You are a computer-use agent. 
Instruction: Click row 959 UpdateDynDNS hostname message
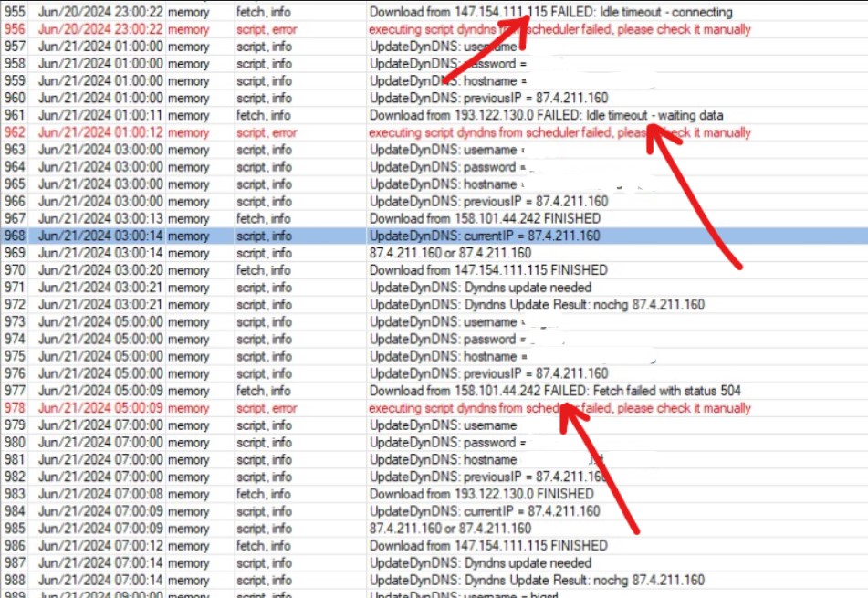(448, 80)
